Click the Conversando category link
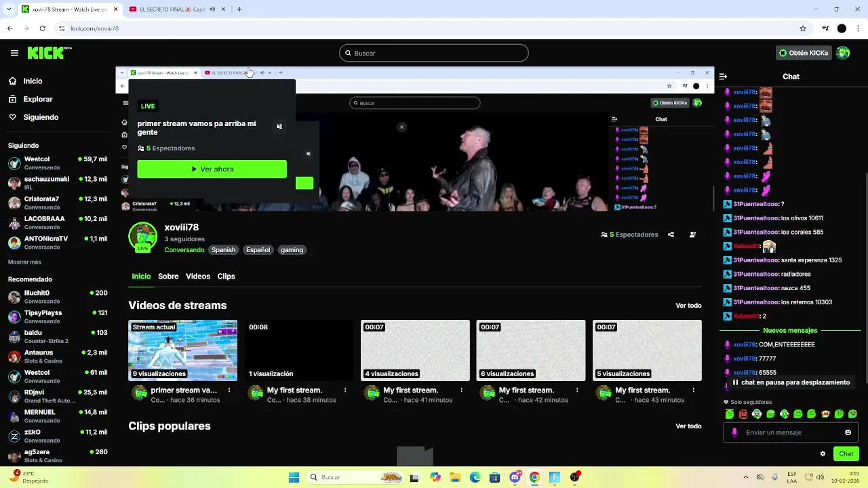Image resolution: width=868 pixels, height=488 pixels. [x=184, y=250]
